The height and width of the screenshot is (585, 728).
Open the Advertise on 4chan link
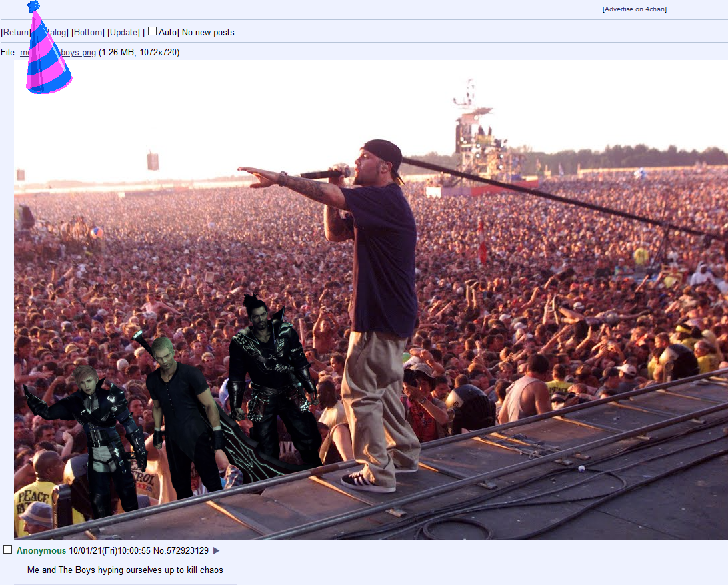[x=634, y=9]
